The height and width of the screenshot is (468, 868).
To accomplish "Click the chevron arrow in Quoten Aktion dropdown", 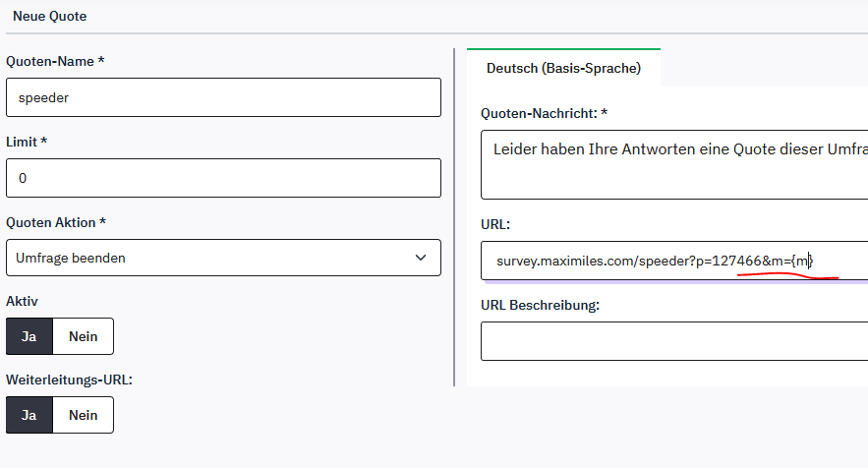I will pos(421,258).
